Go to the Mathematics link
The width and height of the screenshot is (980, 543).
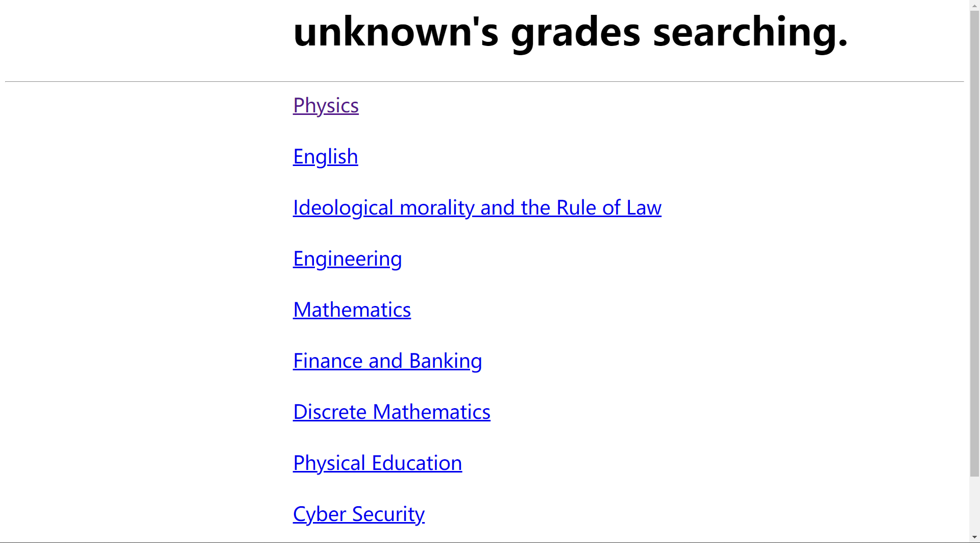point(352,310)
